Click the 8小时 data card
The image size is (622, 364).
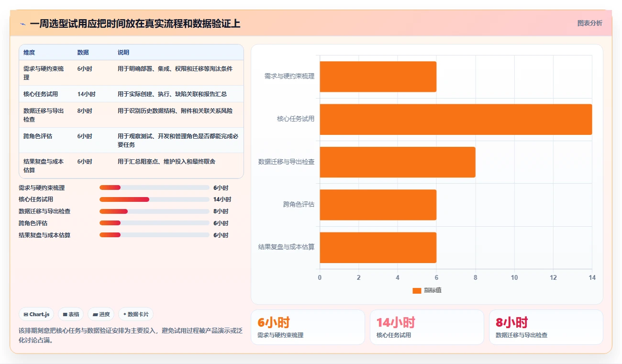[x=546, y=327]
